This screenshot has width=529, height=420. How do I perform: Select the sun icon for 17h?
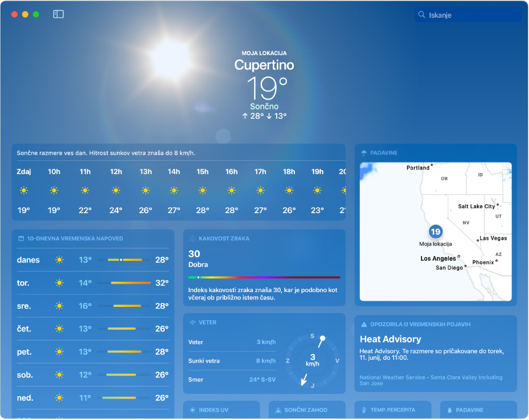click(260, 190)
